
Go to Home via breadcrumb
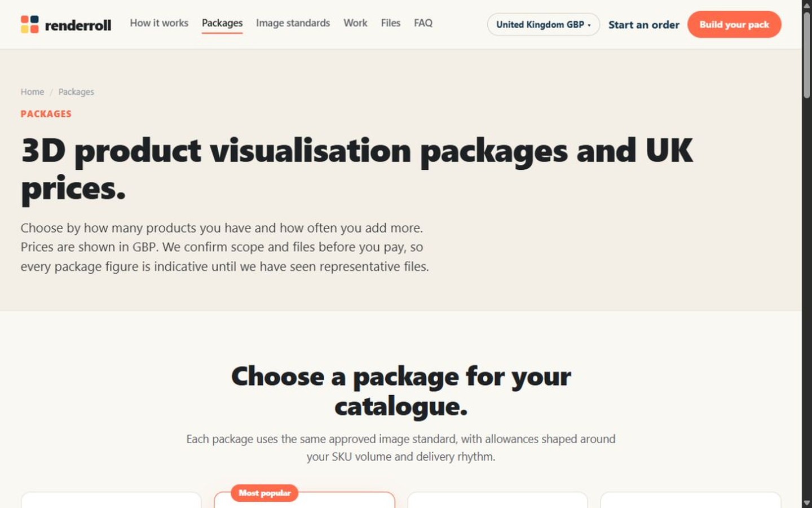32,92
